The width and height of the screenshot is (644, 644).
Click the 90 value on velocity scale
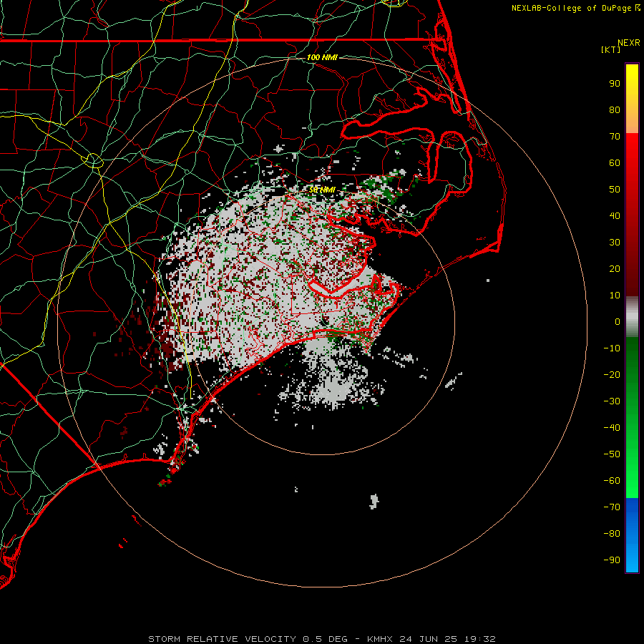click(x=615, y=84)
